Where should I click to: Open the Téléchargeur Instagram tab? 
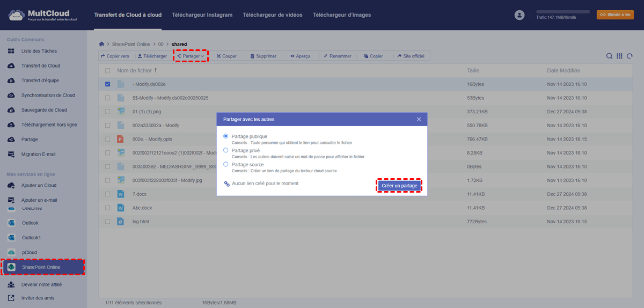202,15
